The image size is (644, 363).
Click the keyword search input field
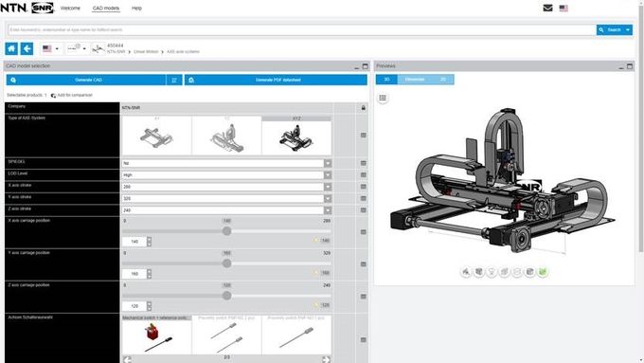[302, 29]
